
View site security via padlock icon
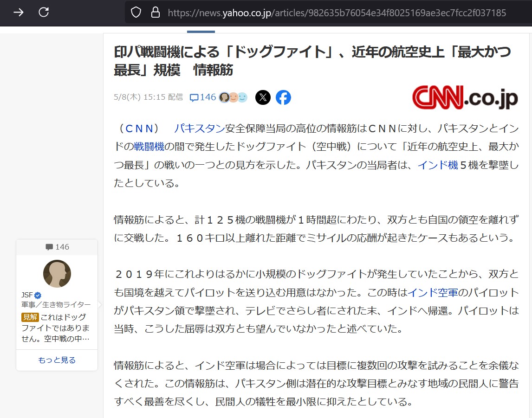pos(156,13)
